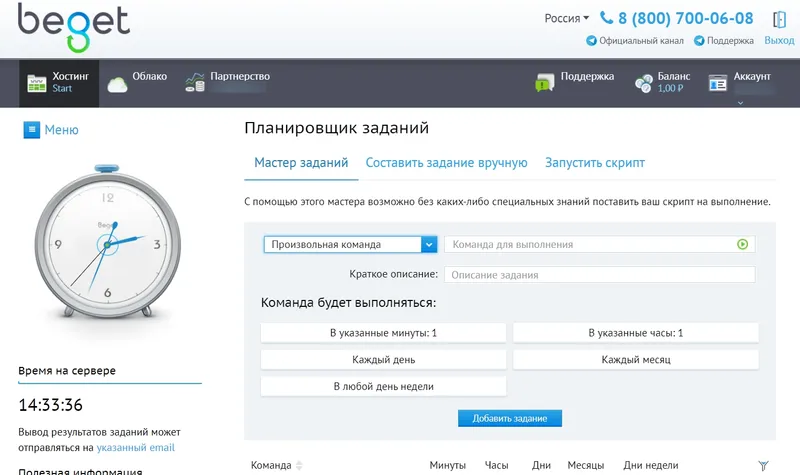Click the green run command icon
The width and height of the screenshot is (800, 475).
(x=742, y=244)
